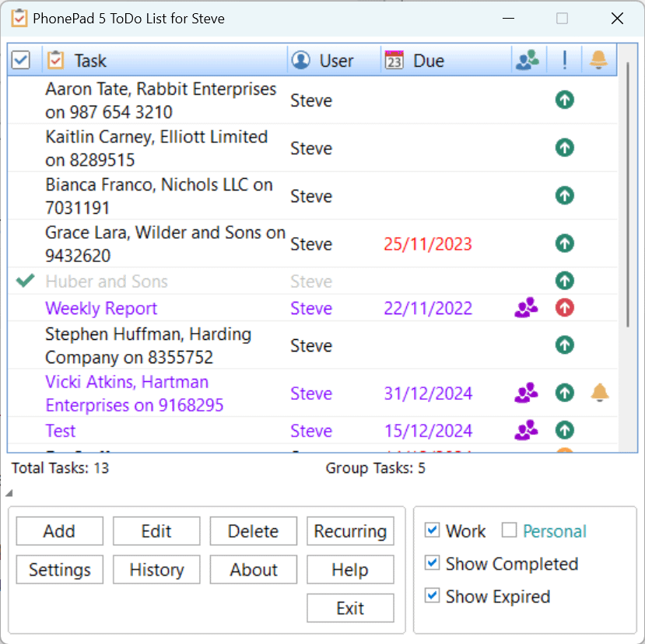Open the Recurring tasks button
This screenshot has height=644, width=645.
tap(350, 531)
